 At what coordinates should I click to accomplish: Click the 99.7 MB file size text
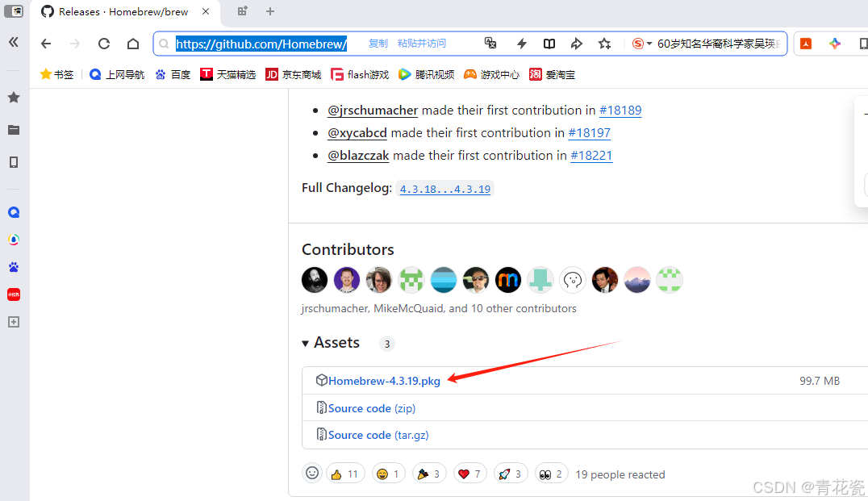tap(820, 381)
